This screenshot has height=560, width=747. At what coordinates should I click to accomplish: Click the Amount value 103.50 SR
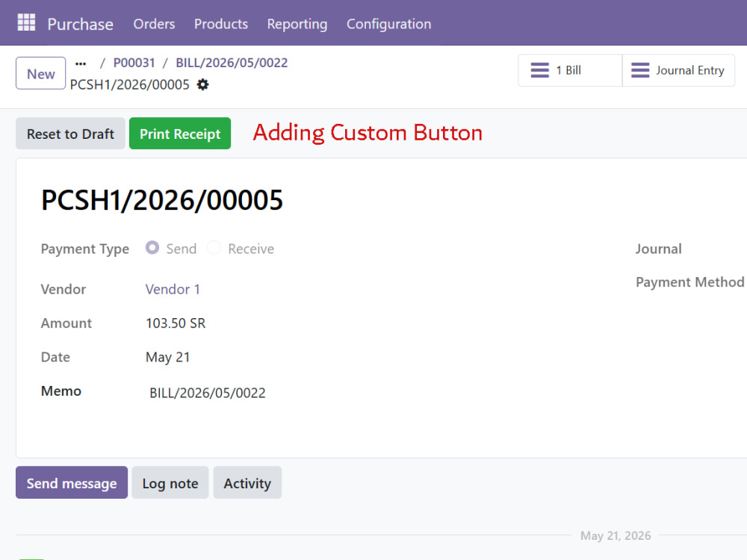tap(176, 323)
